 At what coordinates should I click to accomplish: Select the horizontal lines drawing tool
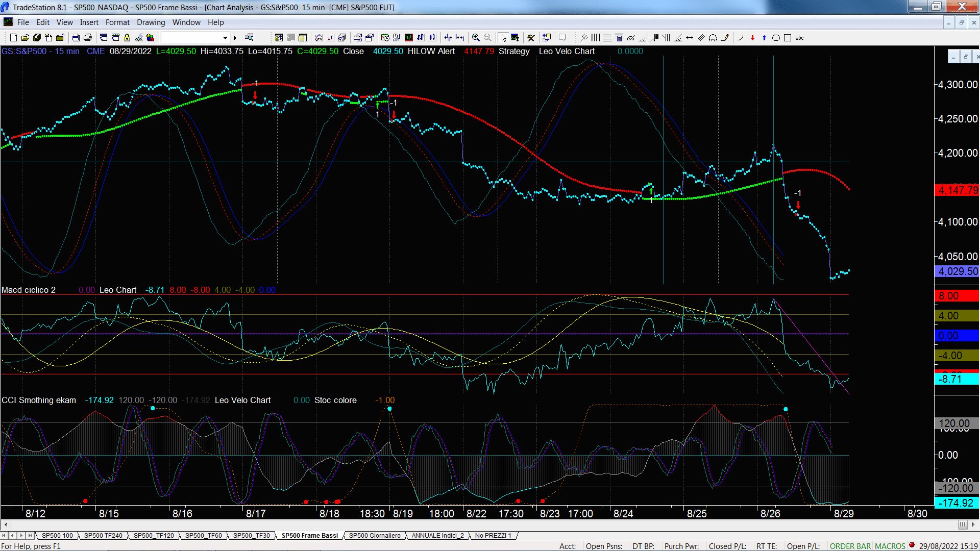pos(607,38)
